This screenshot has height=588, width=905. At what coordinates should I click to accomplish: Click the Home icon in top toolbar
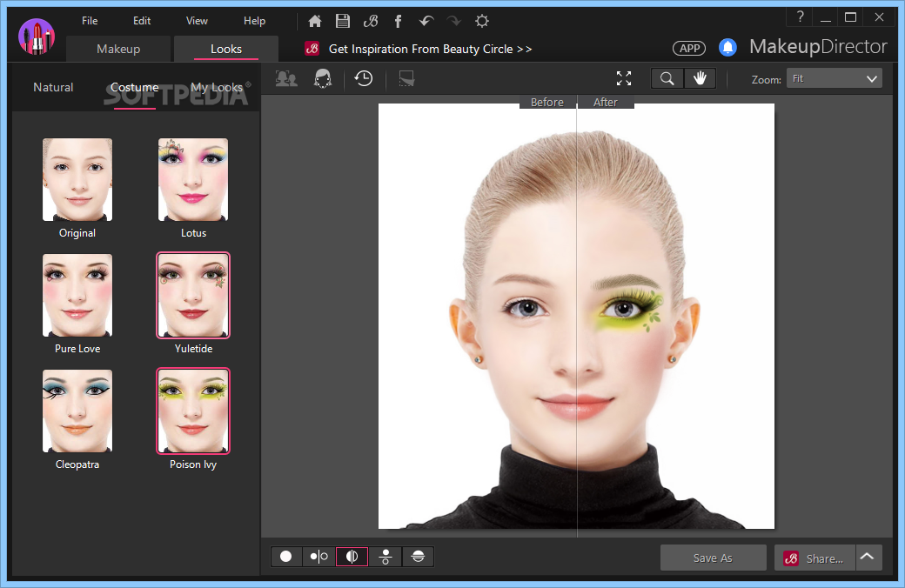[x=315, y=21]
